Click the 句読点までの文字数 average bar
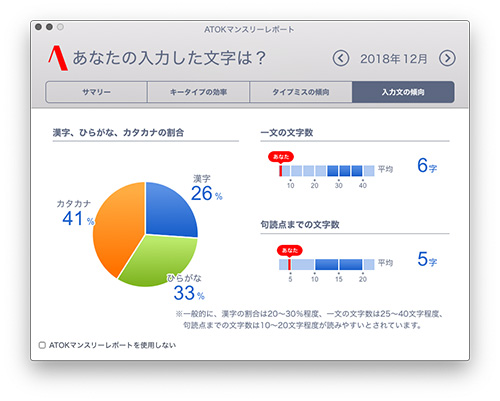Image resolution: width=500 pixels, height=401 pixels. tap(327, 264)
